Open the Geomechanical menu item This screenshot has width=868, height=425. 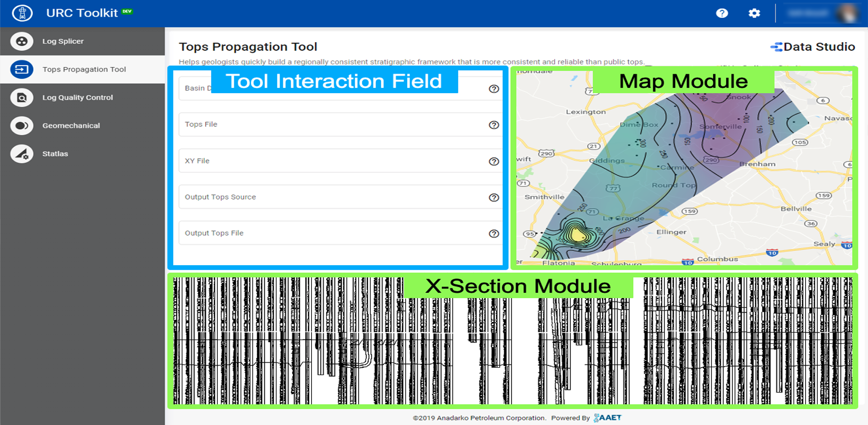(x=71, y=126)
